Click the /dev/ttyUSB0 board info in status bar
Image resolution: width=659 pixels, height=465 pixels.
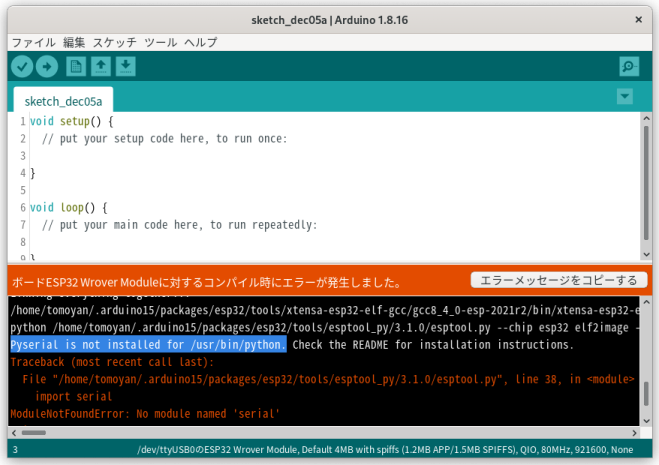tap(385, 450)
